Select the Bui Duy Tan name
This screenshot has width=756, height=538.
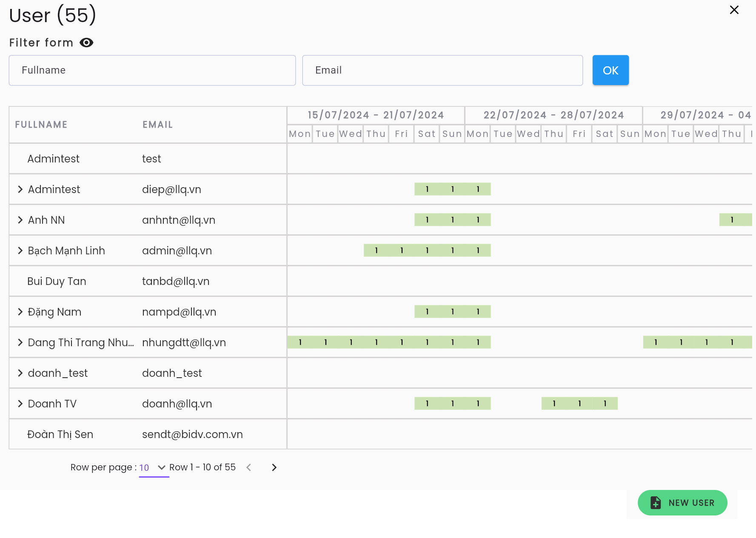tap(57, 281)
